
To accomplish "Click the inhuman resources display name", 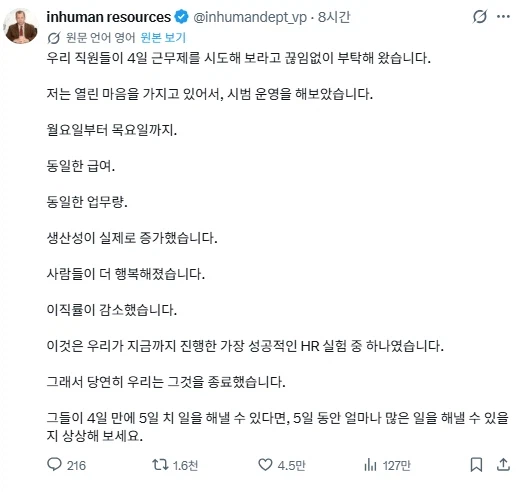I will click(109, 17).
